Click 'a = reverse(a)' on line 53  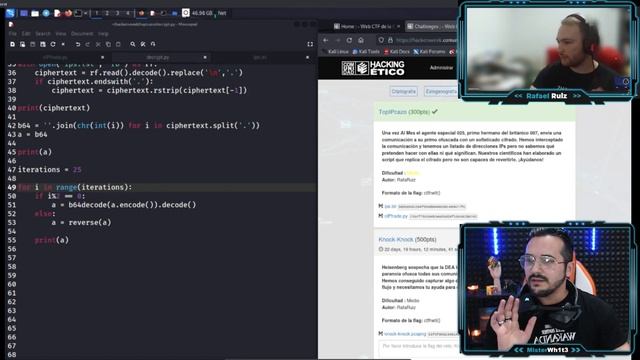[x=81, y=222]
